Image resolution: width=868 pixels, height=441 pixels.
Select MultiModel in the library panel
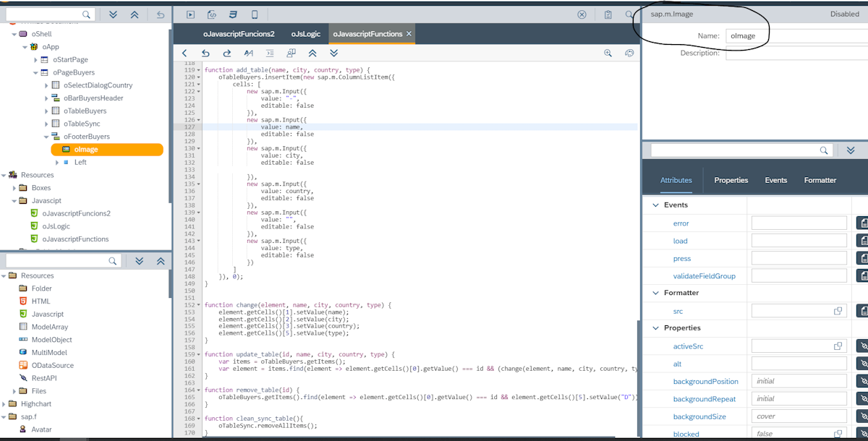pyautogui.click(x=49, y=353)
